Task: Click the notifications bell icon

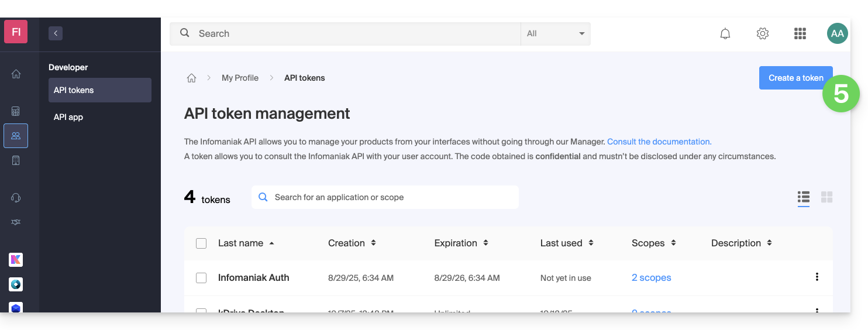Action: (x=725, y=34)
